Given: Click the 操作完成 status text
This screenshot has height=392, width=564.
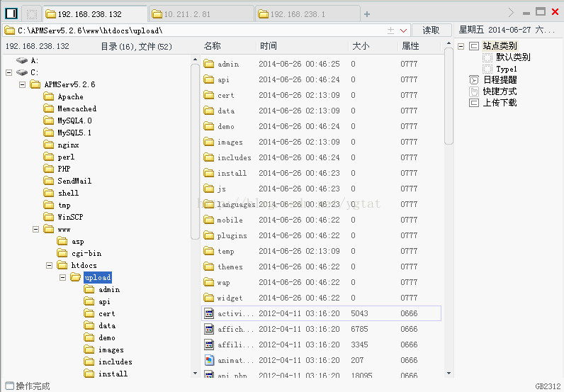Looking at the screenshot, I should 33,386.
